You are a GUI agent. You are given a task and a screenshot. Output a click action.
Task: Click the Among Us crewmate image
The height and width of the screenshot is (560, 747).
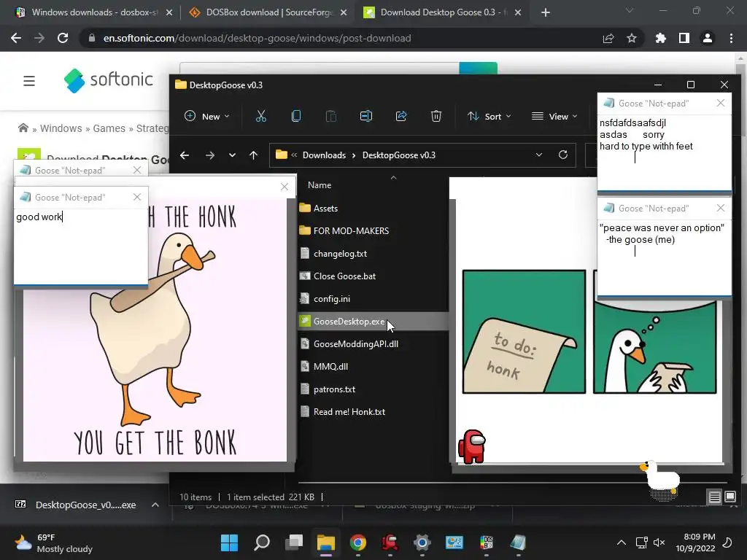point(472,447)
